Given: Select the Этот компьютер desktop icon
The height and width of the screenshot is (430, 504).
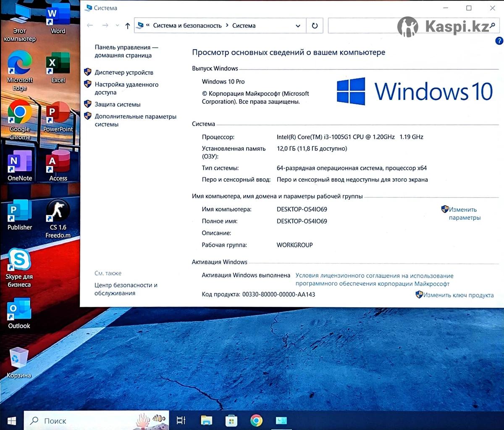Looking at the screenshot, I should tap(20, 23).
